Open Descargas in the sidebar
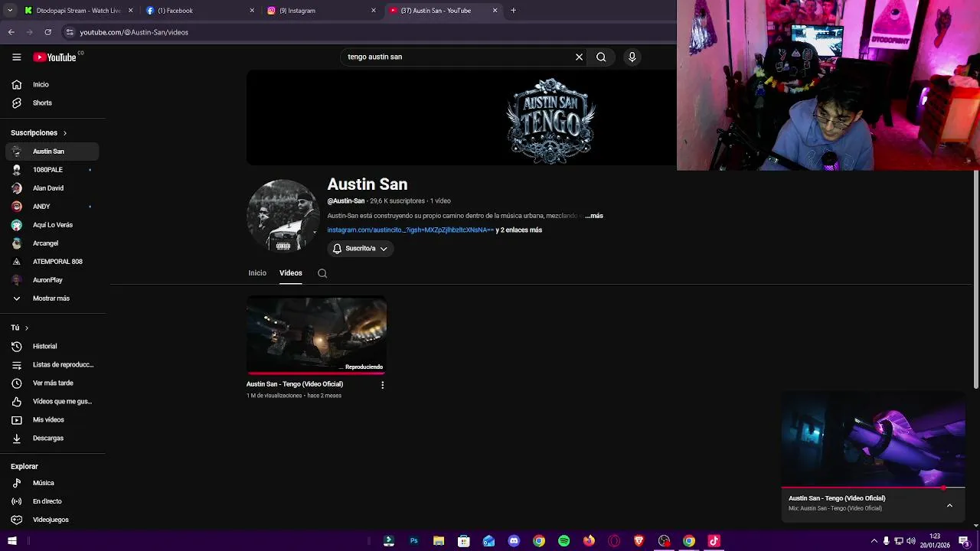Screen dimensions: 980x551 (x=52, y=438)
